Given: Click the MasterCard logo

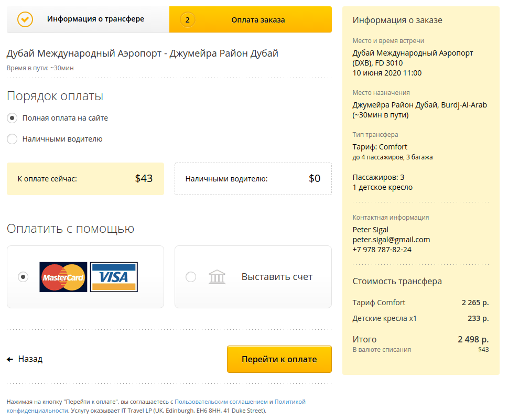Looking at the screenshot, I should pyautogui.click(x=63, y=277).
